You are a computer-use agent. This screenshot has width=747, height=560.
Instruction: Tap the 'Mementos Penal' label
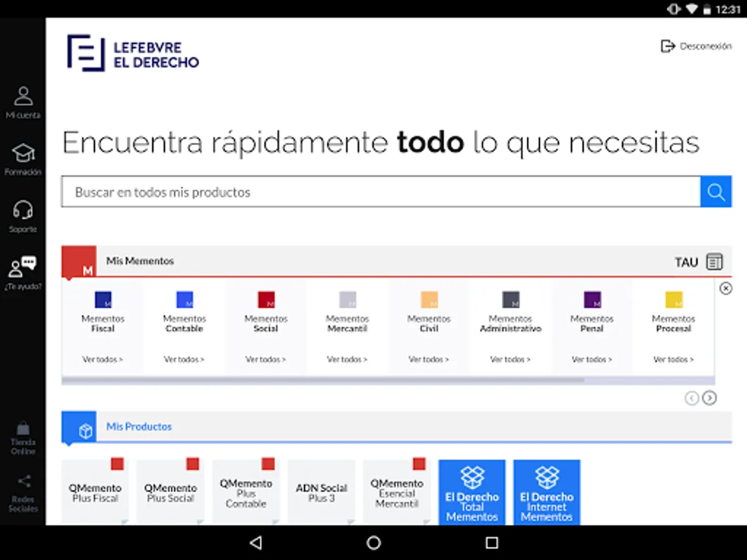click(x=592, y=324)
